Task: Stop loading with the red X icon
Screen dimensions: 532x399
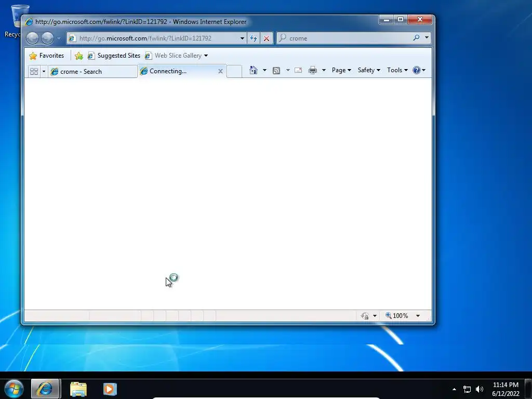Action: (267, 38)
